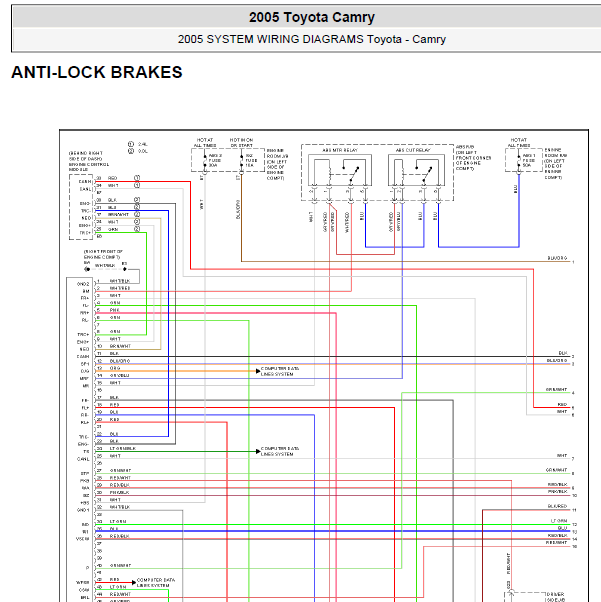Click the ENGINE ROOM J/B location description
The height and width of the screenshot is (602, 601).
pyautogui.click(x=277, y=164)
